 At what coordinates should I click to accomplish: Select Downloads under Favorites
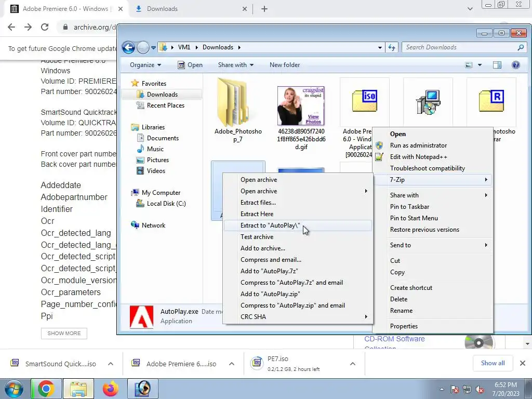(162, 95)
